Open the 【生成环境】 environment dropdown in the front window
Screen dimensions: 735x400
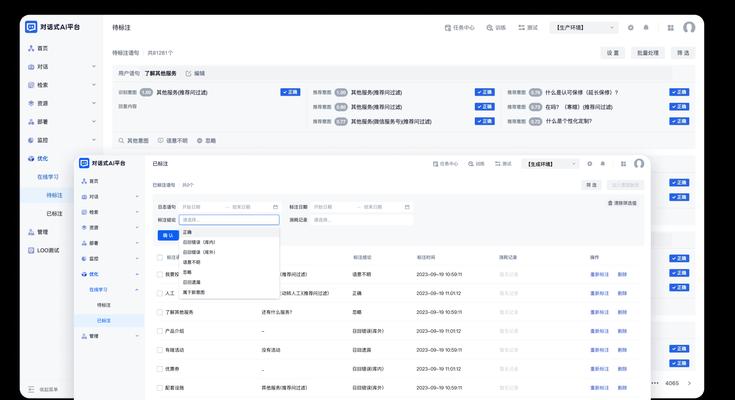pos(551,164)
